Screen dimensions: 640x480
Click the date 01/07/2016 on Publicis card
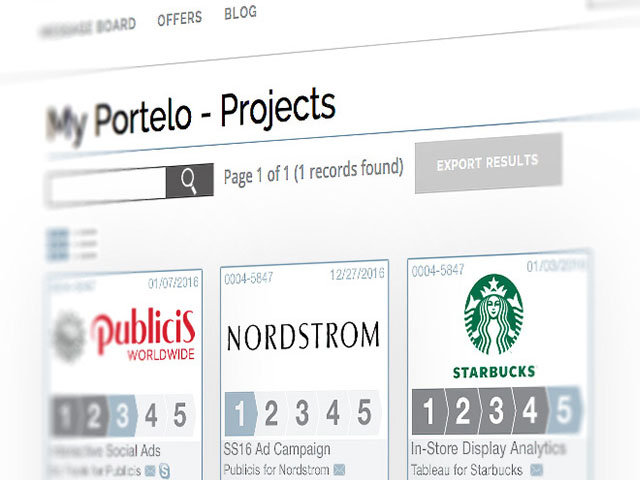[173, 283]
